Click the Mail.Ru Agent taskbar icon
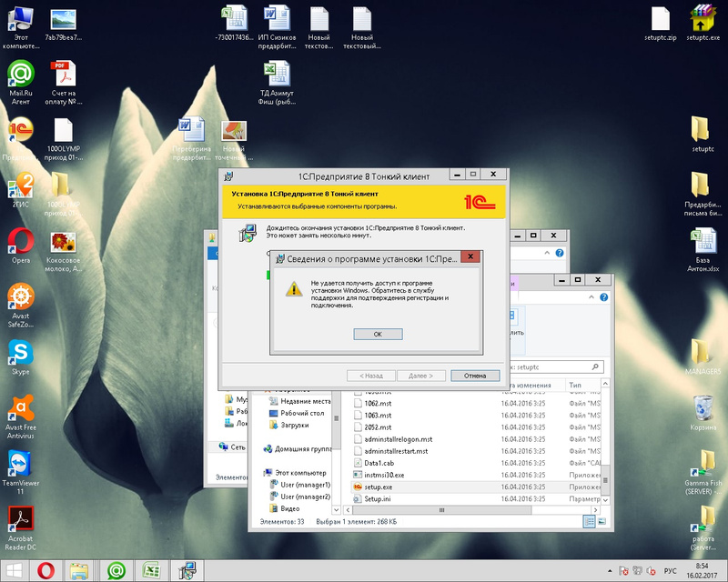The image size is (728, 582). pos(116,570)
